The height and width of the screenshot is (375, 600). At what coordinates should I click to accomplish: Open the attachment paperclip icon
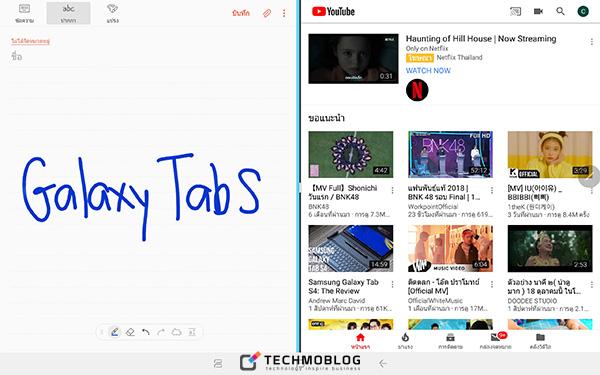(x=267, y=13)
